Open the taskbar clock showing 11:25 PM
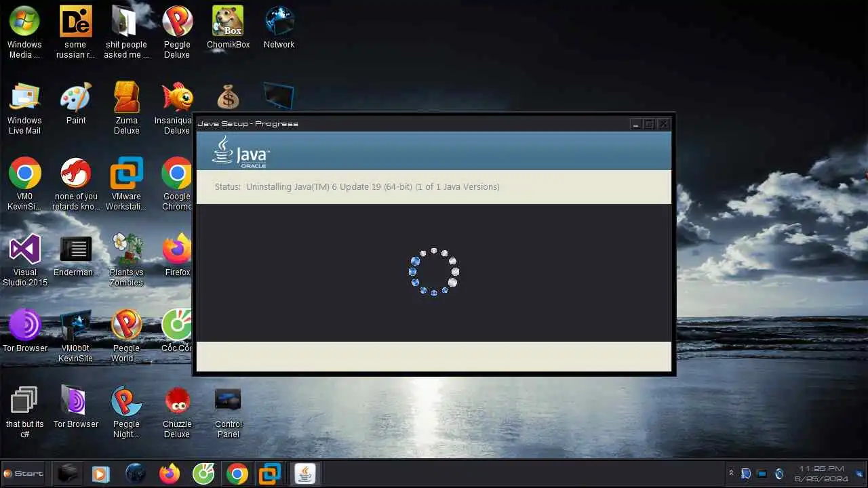Viewport: 868px width, 488px height. (822, 473)
